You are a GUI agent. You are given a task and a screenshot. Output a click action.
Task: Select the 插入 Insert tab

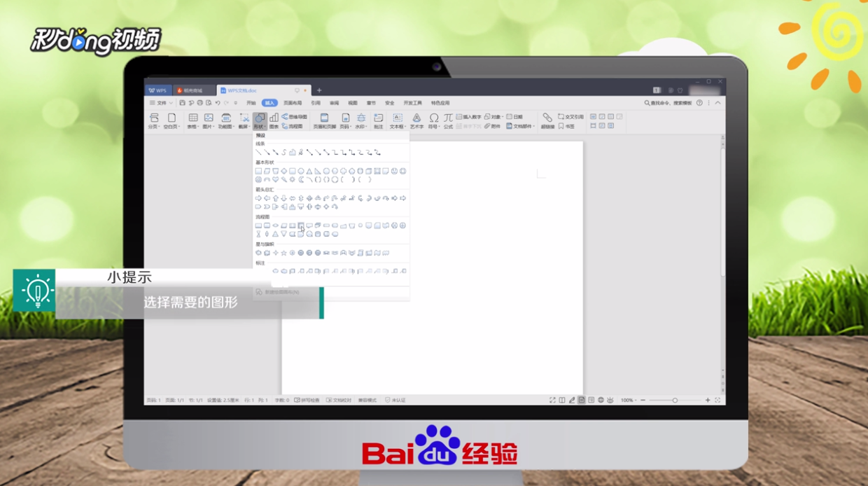[x=270, y=103]
